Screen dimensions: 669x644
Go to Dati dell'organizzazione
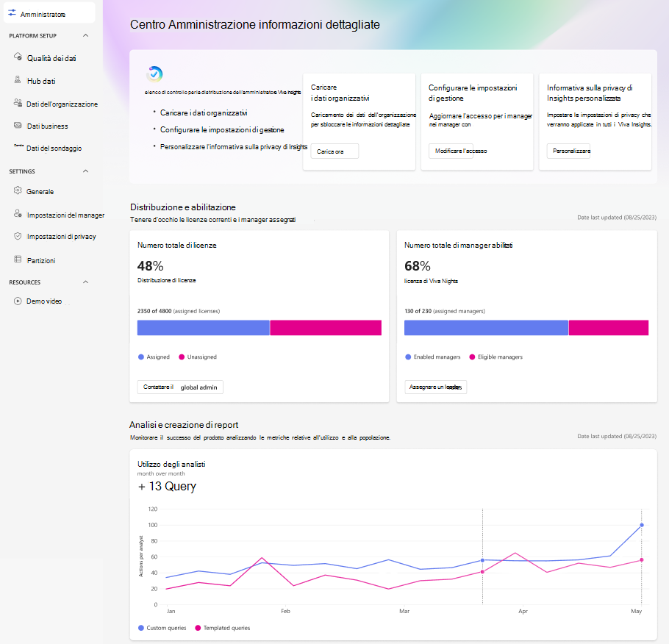tap(62, 104)
